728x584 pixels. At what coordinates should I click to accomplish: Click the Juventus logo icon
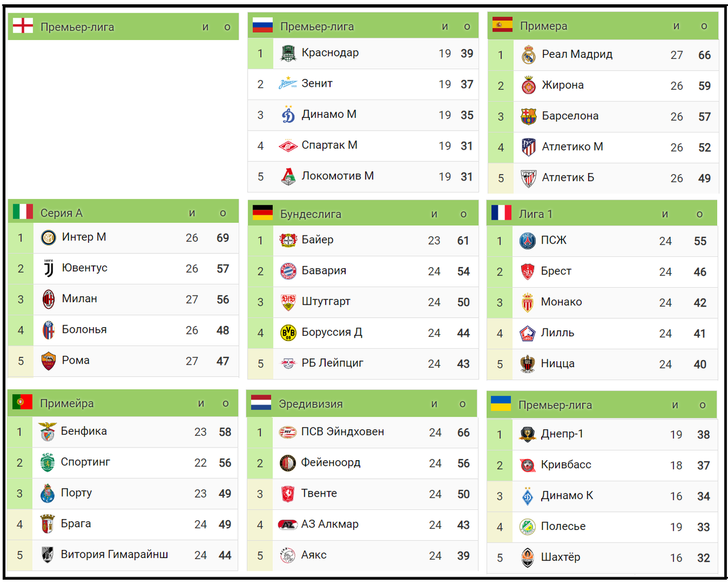pyautogui.click(x=49, y=268)
